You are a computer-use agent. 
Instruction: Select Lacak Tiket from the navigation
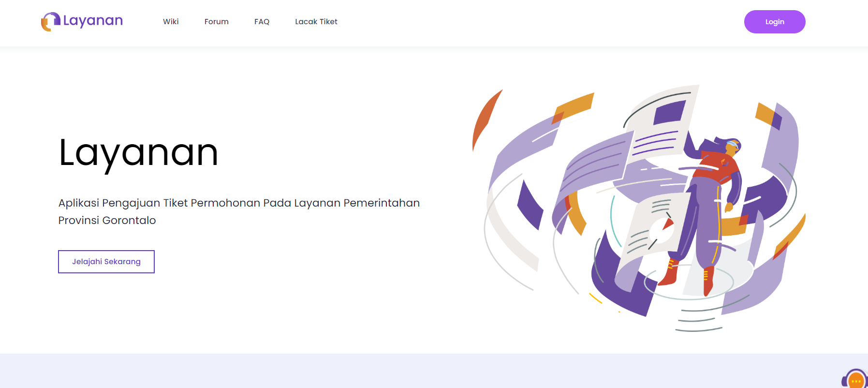[x=316, y=22]
